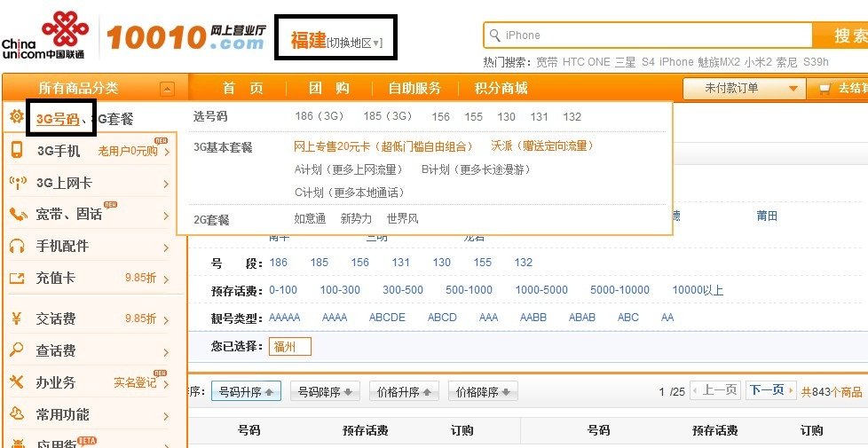Remove the selected 福州 filter tag
868x448 pixels.
tap(290, 347)
